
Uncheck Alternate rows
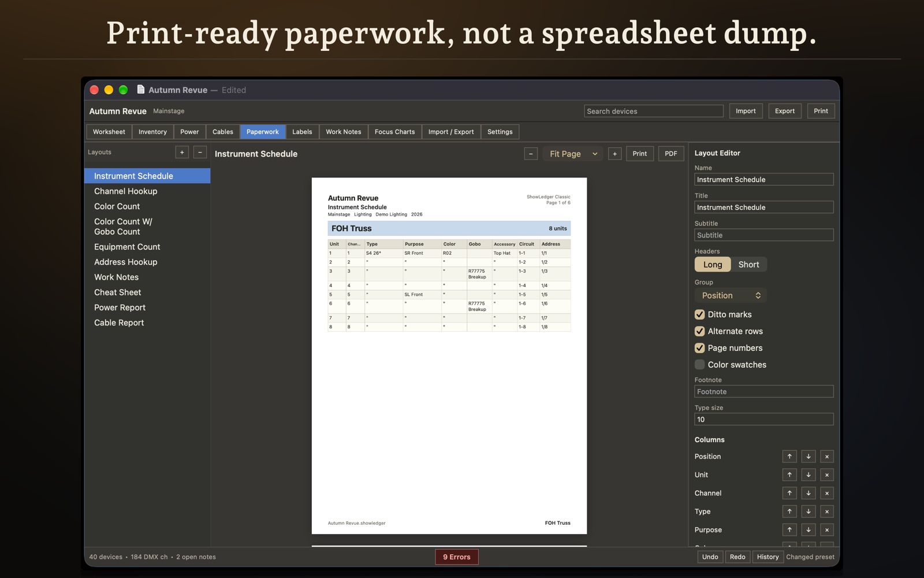pos(699,331)
